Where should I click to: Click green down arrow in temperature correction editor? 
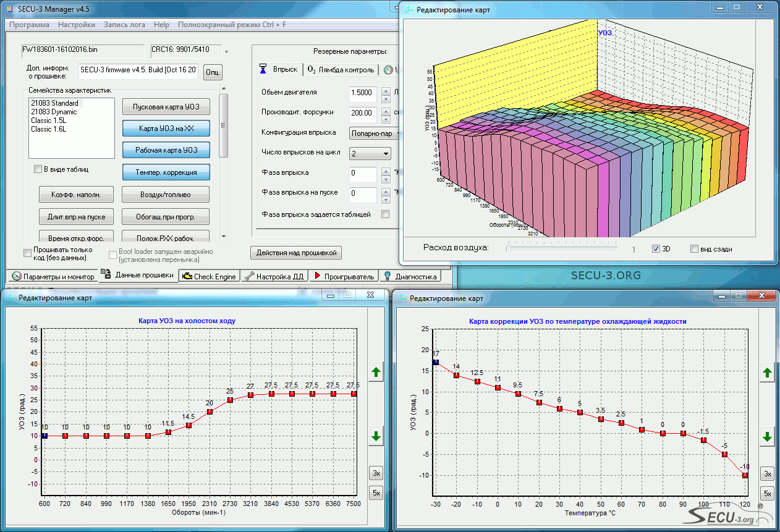[767, 436]
